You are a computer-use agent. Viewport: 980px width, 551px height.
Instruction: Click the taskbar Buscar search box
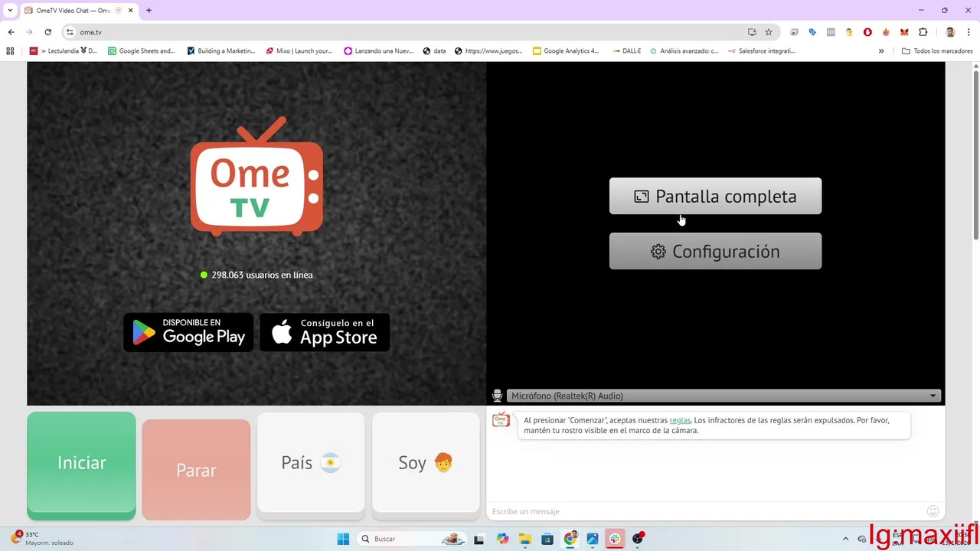(x=413, y=539)
